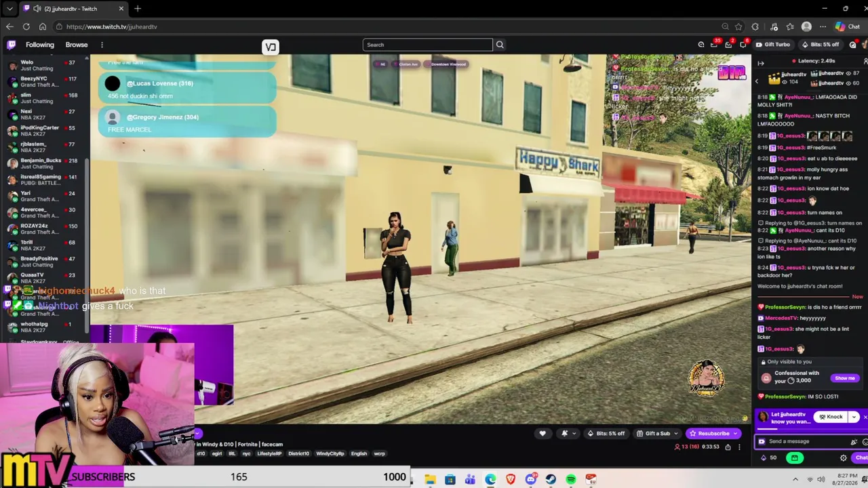Open stream more options menu
Viewport: 868px width, 488px height.
point(739,447)
